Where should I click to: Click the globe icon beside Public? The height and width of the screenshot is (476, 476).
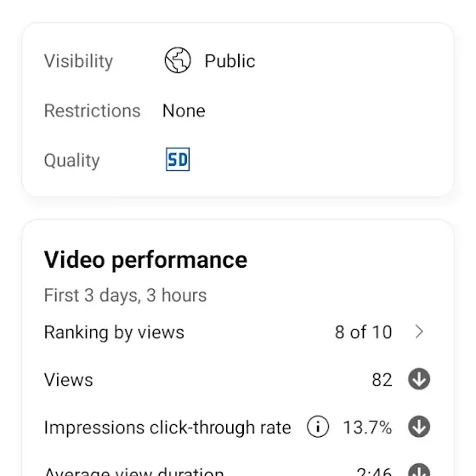click(x=178, y=60)
